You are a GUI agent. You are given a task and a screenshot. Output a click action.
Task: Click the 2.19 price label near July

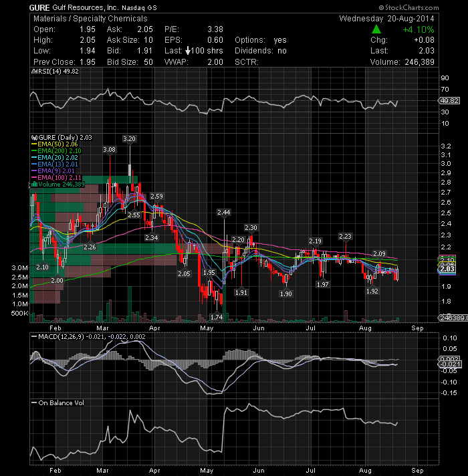[316, 241]
